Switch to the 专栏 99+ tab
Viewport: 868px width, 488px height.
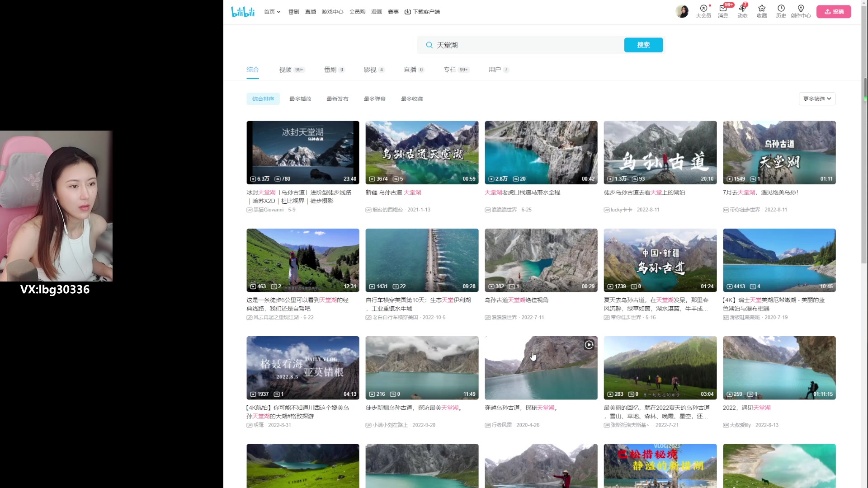(457, 70)
